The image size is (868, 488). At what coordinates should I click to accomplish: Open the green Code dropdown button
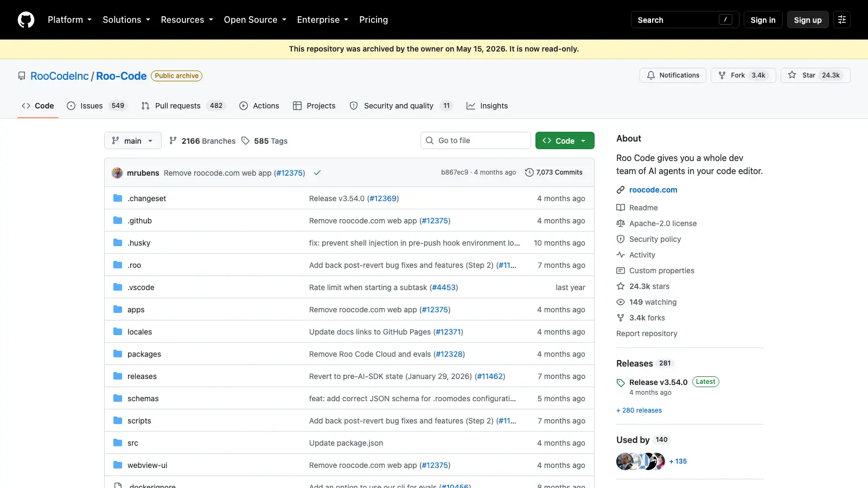565,140
